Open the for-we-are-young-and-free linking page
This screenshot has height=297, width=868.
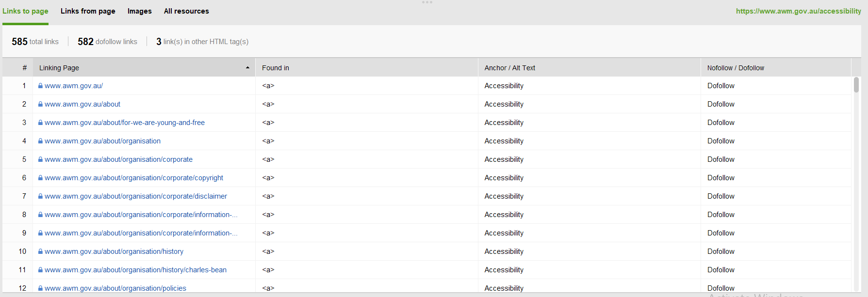pyautogui.click(x=125, y=123)
